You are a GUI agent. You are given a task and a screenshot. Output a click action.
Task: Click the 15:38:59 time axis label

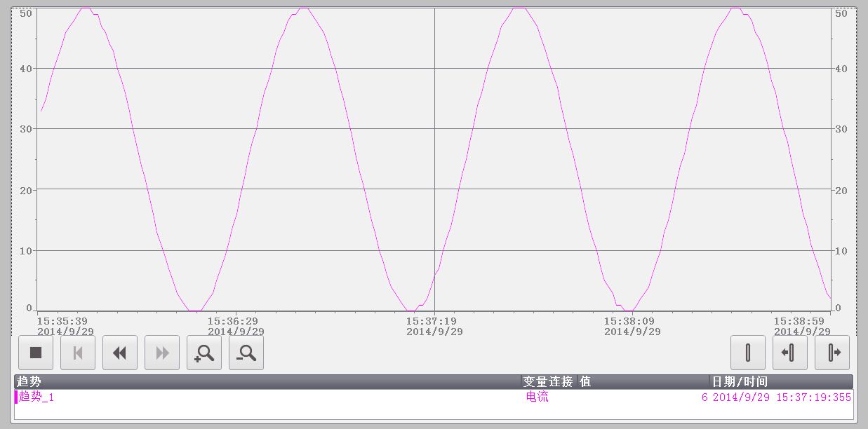[799, 321]
